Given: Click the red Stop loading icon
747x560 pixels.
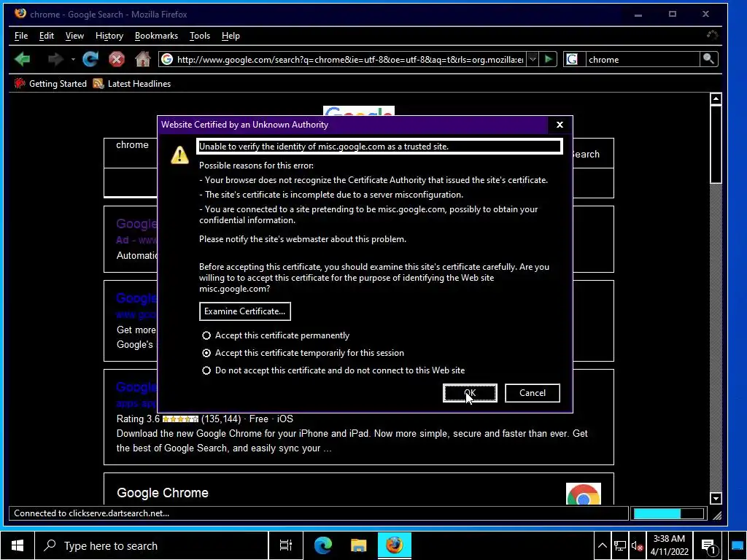Looking at the screenshot, I should pyautogui.click(x=116, y=59).
